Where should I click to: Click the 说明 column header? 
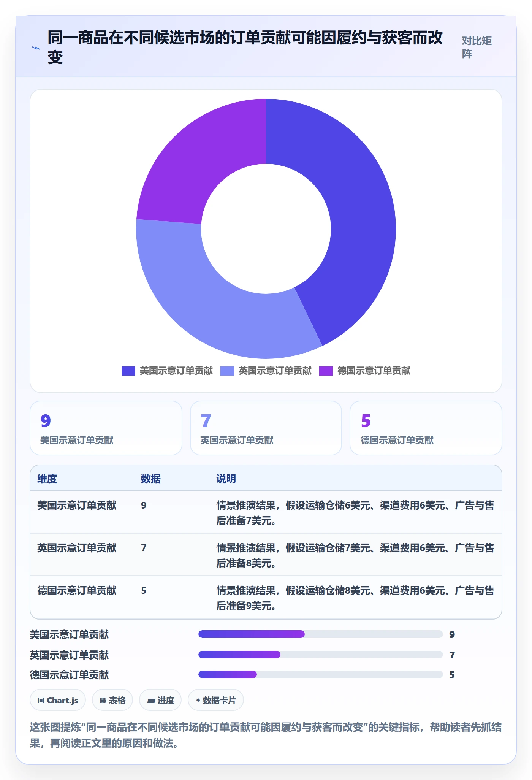(x=226, y=479)
